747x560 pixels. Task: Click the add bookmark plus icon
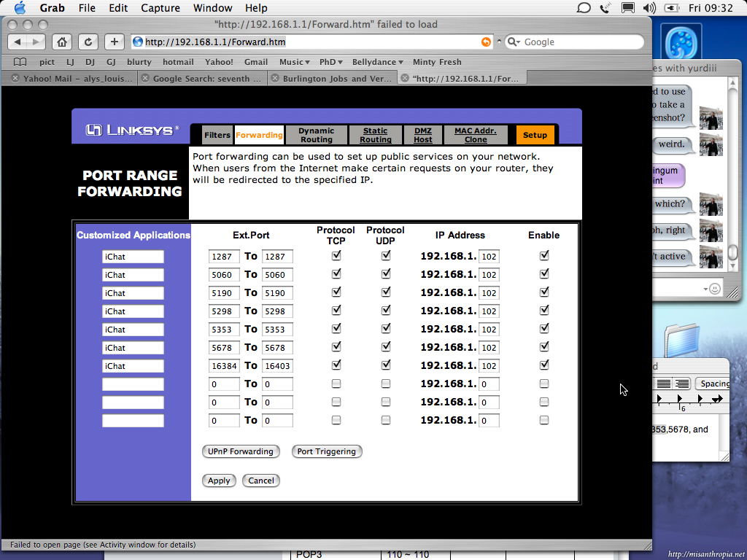[114, 42]
